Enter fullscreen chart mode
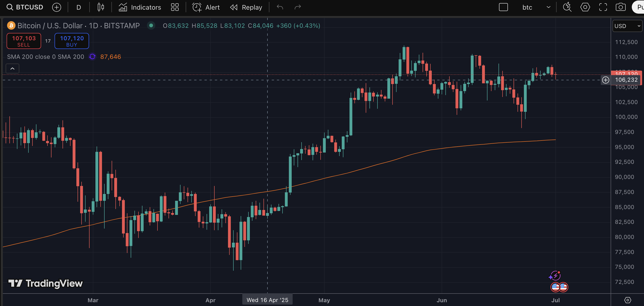644x306 pixels. pyautogui.click(x=603, y=7)
